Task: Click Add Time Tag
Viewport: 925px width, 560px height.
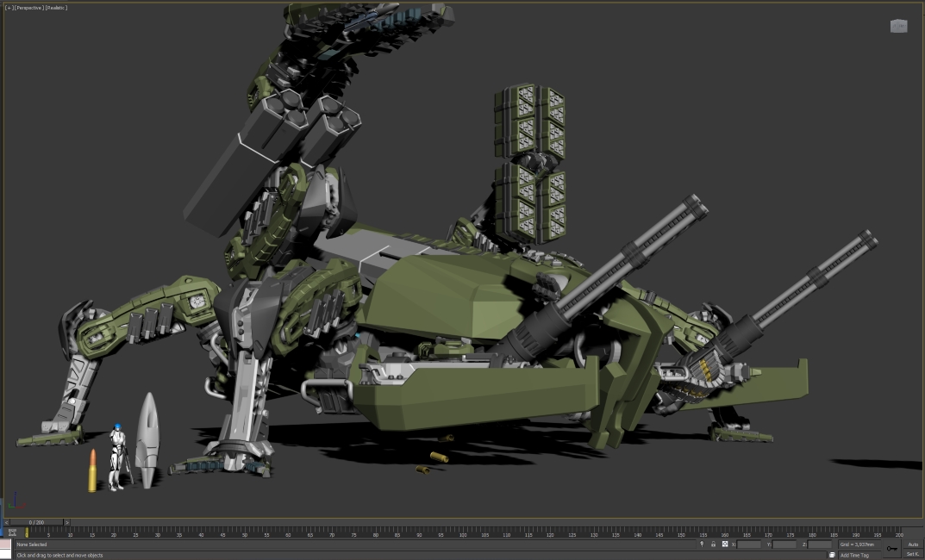Action: click(855, 555)
